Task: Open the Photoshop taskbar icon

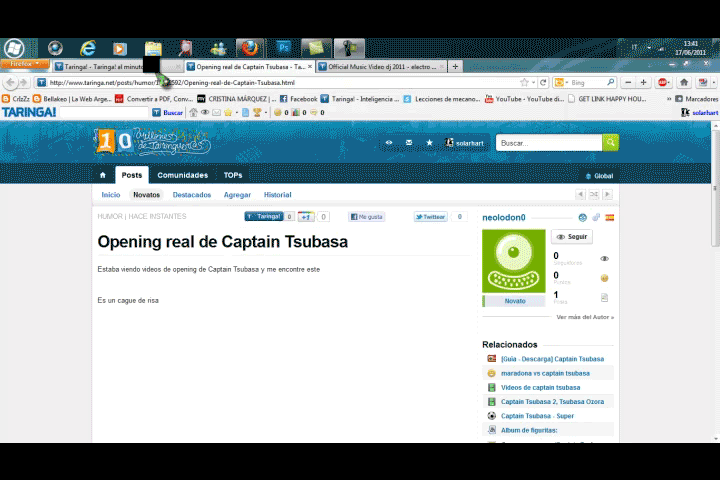Action: 283,48
